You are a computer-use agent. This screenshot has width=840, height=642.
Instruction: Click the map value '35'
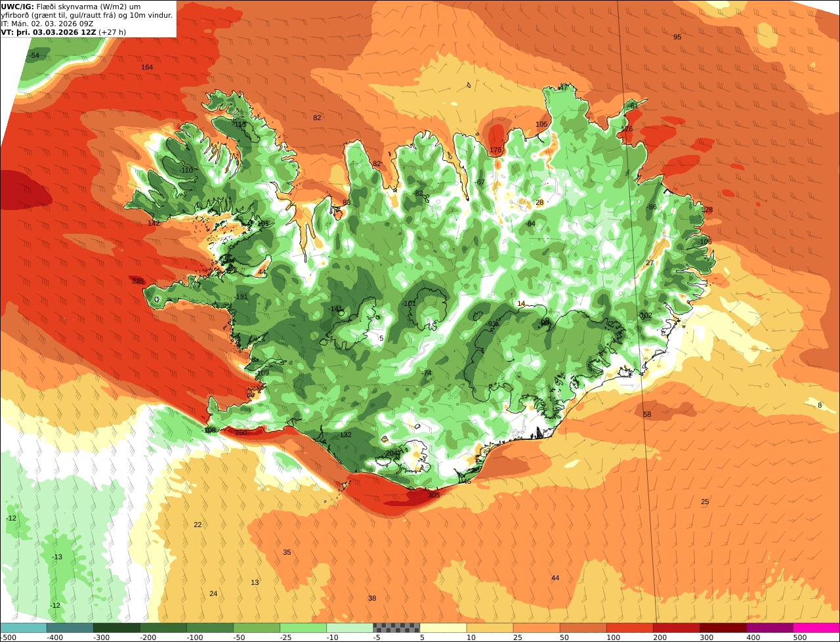[287, 553]
